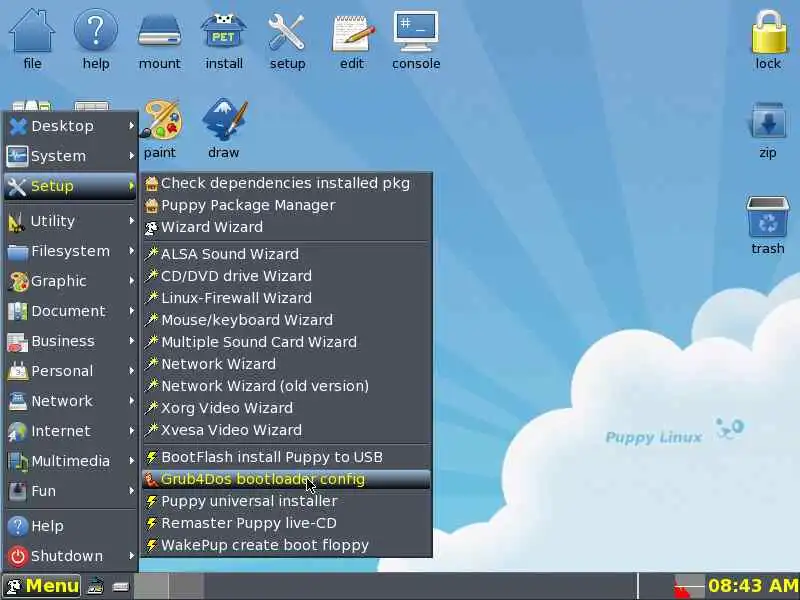This screenshot has width=800, height=600.
Task: Expand the Filesystem submenu
Action: tap(71, 251)
